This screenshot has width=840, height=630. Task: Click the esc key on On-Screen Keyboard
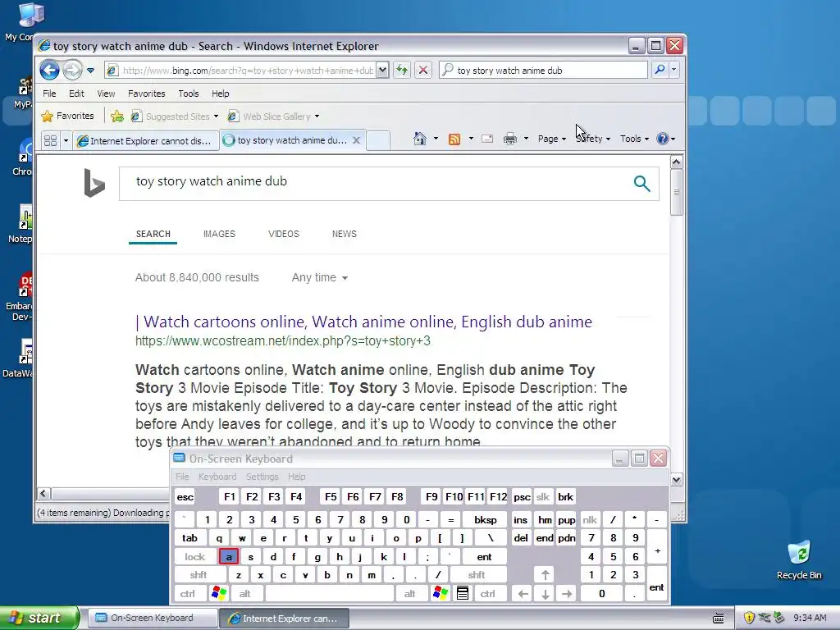[185, 496]
